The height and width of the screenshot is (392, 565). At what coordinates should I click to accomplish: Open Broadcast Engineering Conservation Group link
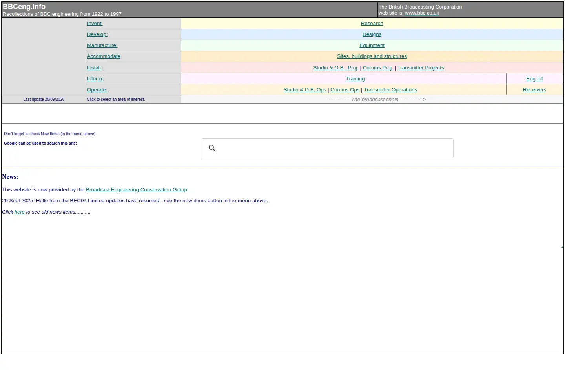pyautogui.click(x=137, y=190)
